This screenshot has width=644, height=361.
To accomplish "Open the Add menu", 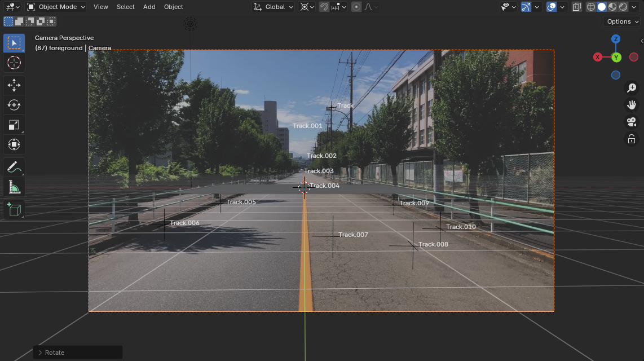I will click(x=149, y=7).
